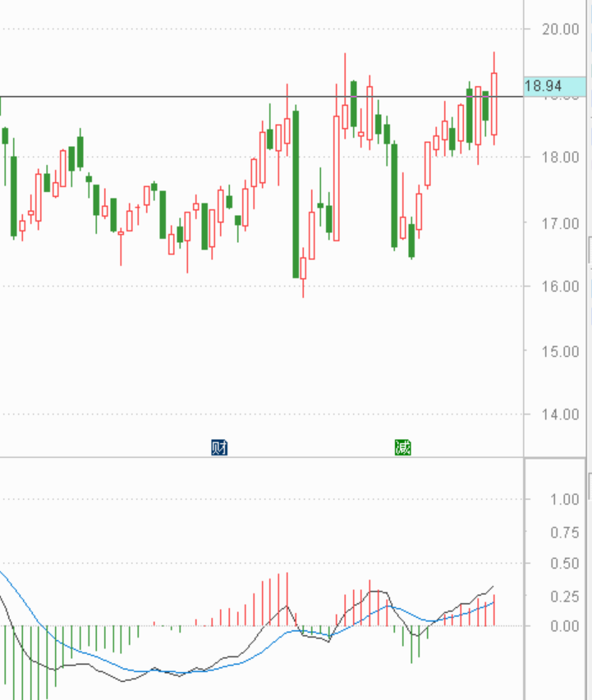Click the 14.00 price axis label

[x=560, y=414]
